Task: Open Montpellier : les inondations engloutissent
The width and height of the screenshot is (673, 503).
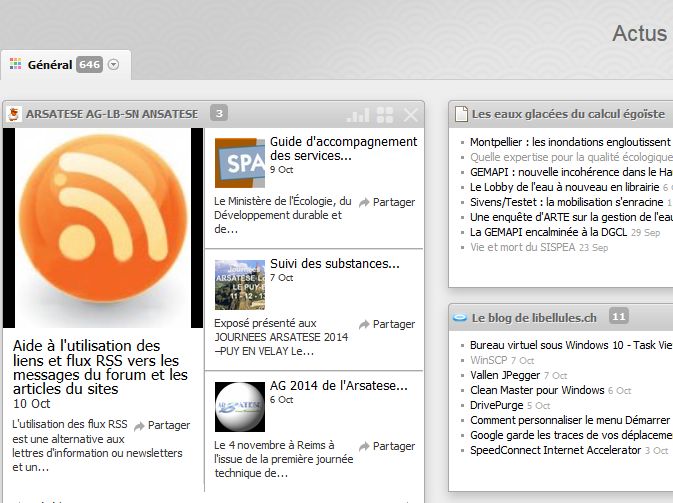Action: tap(571, 142)
